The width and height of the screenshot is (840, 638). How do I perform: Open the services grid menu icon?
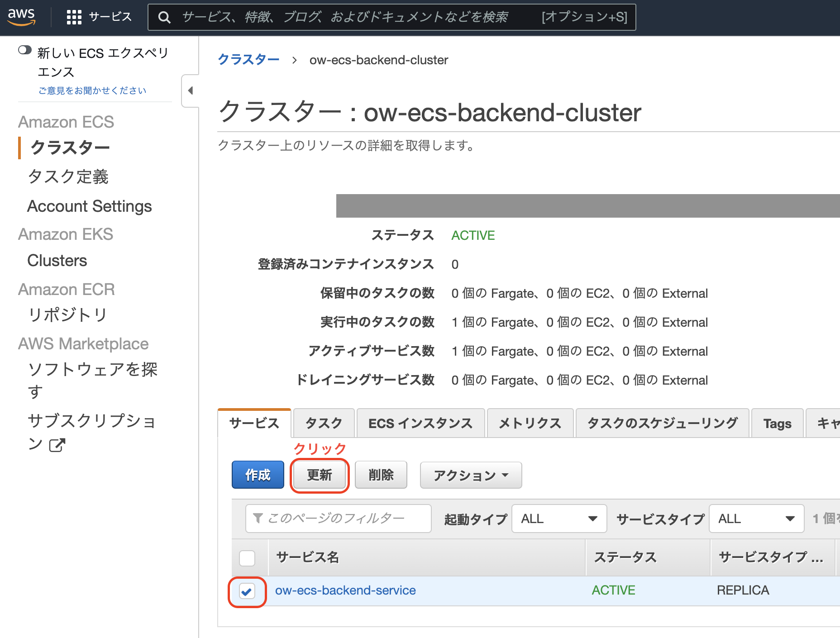click(73, 17)
